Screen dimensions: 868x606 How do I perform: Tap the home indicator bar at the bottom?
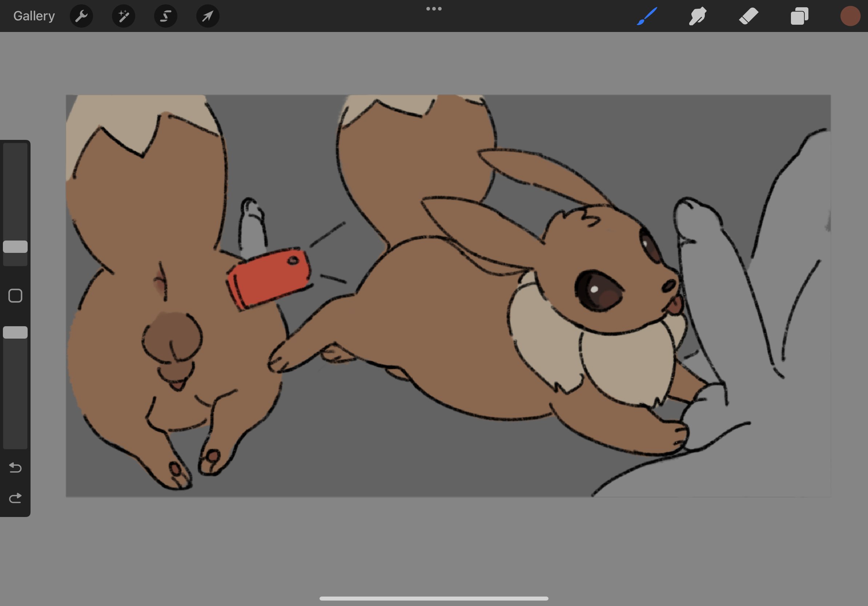(x=434, y=598)
